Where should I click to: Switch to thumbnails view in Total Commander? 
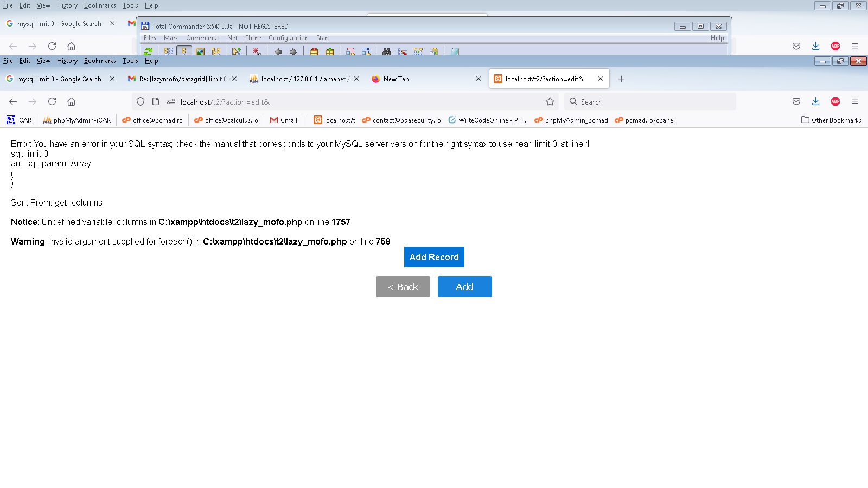[199, 52]
